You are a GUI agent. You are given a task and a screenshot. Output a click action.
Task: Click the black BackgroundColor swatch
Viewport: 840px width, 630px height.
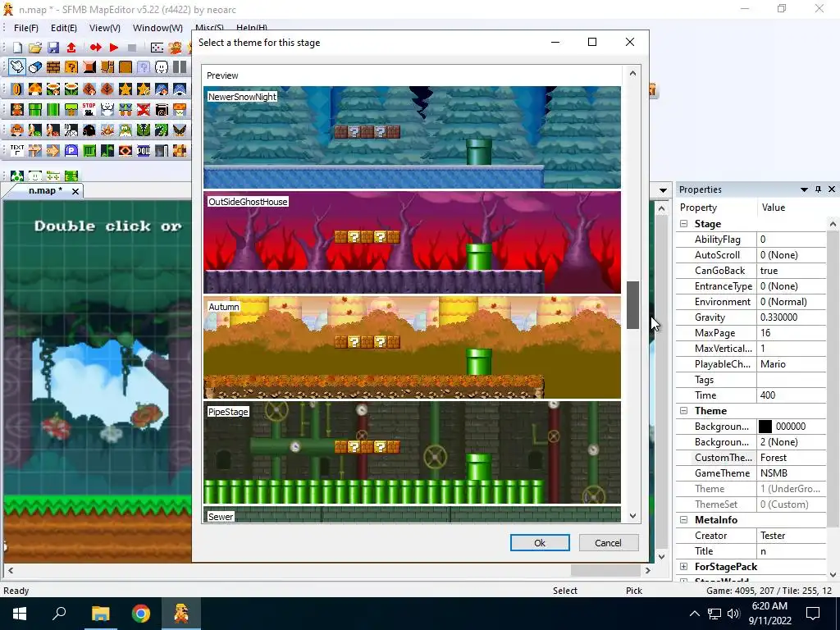765,427
